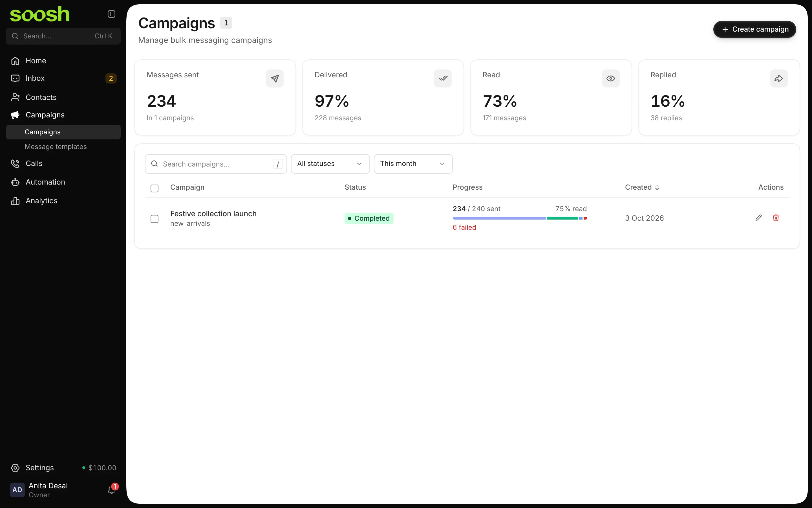Open notifications bell
Screen dimensions: 812x508
click(112, 490)
